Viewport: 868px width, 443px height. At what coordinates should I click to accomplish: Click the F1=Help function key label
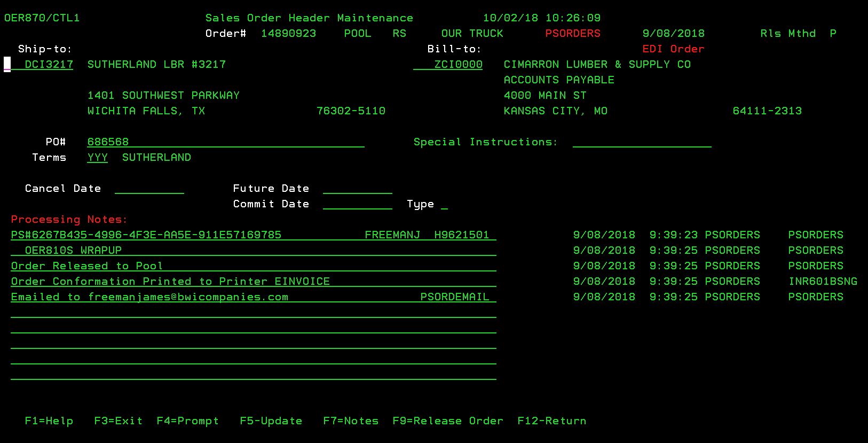(x=49, y=421)
